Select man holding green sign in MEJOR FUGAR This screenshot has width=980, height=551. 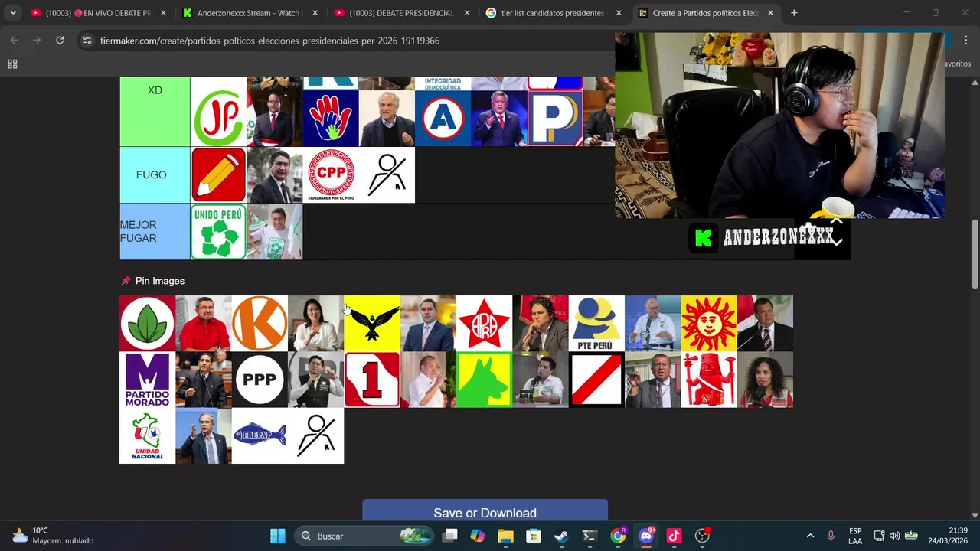click(275, 231)
